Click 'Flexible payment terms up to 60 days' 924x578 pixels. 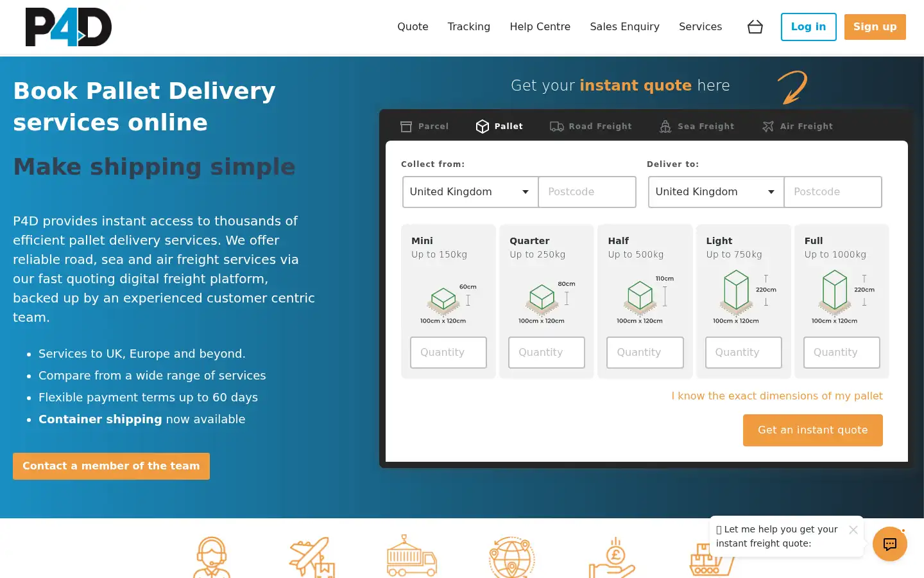pyautogui.click(x=148, y=398)
